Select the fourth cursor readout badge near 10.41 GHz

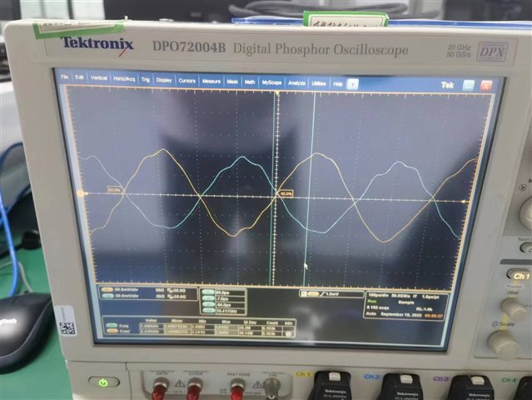click(x=207, y=311)
